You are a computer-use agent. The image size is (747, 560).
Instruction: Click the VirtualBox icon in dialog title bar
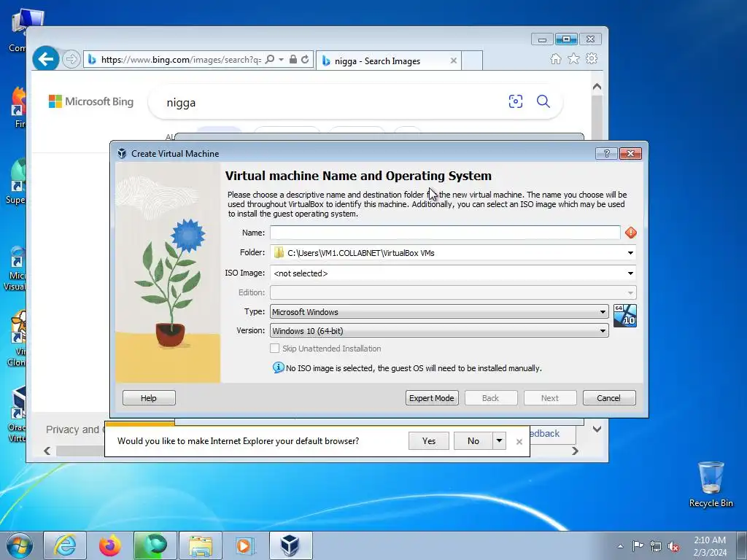click(x=122, y=153)
